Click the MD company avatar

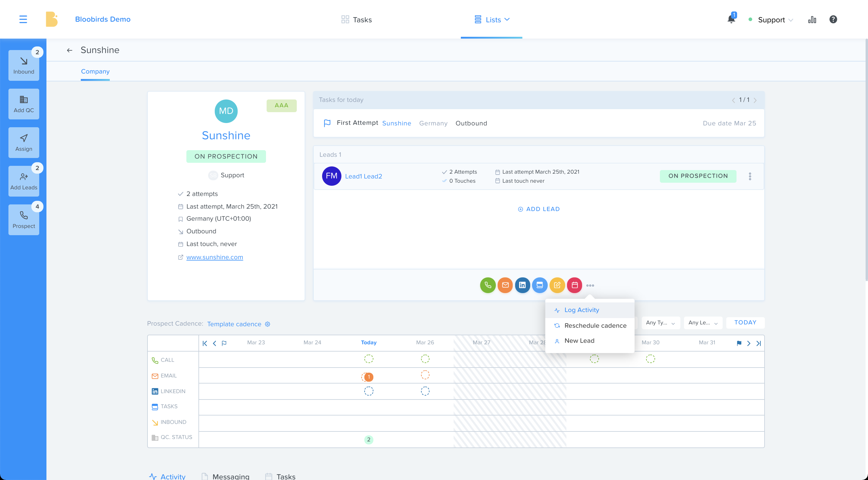pyautogui.click(x=226, y=111)
